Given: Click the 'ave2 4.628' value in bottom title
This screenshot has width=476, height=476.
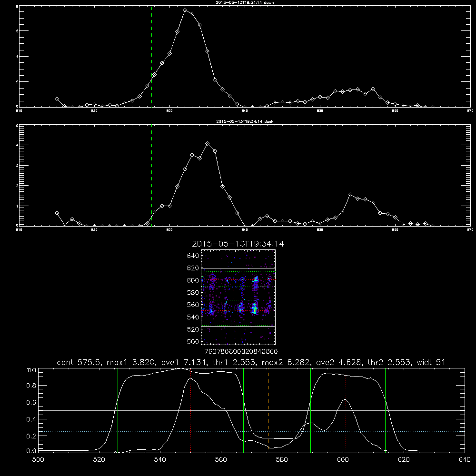Looking at the screenshot, I should (x=339, y=362).
